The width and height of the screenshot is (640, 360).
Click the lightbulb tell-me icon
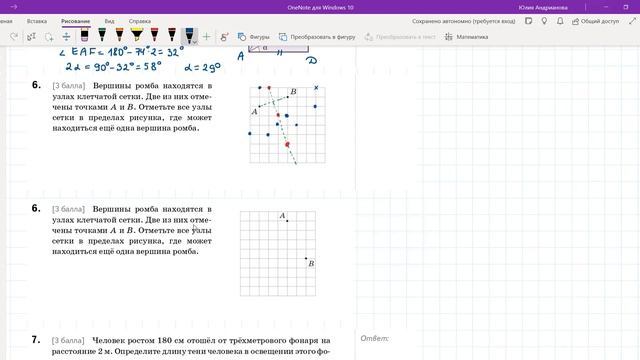tap(544, 21)
